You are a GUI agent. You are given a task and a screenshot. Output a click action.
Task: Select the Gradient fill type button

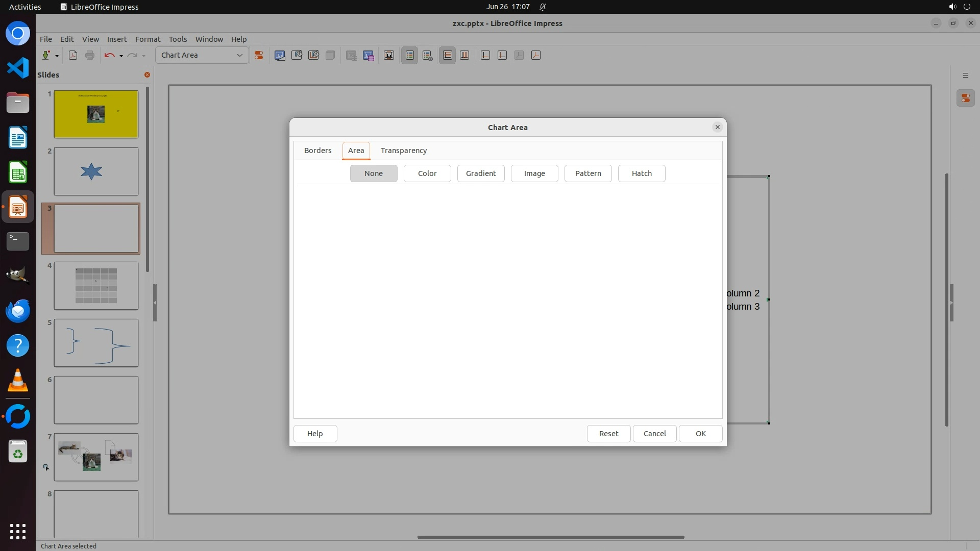[480, 173]
